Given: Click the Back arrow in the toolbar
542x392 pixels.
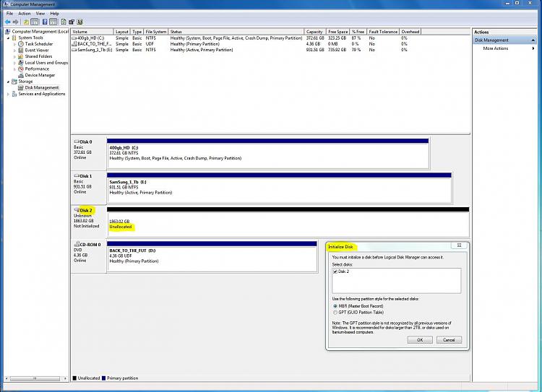Looking at the screenshot, I should (x=7, y=22).
